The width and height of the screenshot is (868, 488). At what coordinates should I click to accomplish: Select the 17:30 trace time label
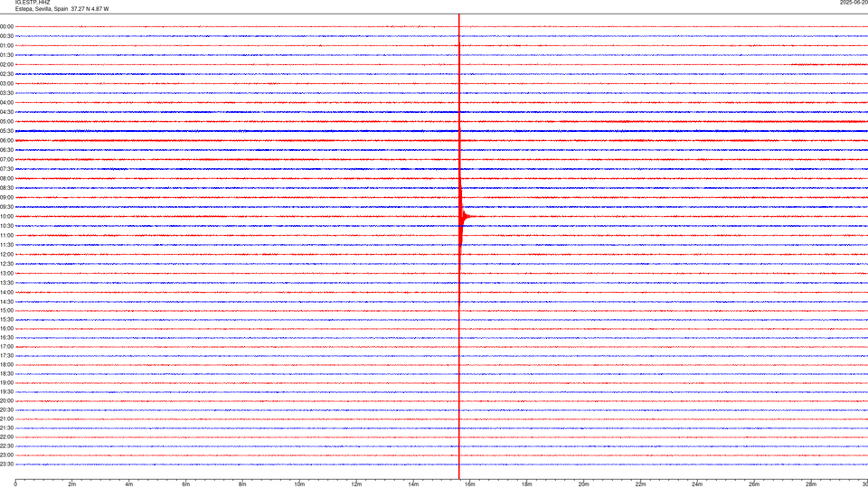pyautogui.click(x=6, y=356)
